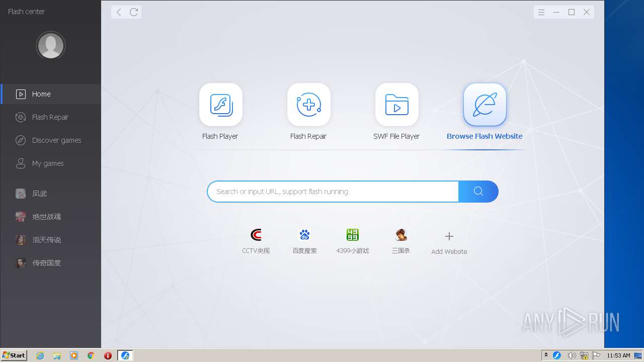Click the Action Center flag tray icon
644x362 pixels.
click(x=597, y=355)
